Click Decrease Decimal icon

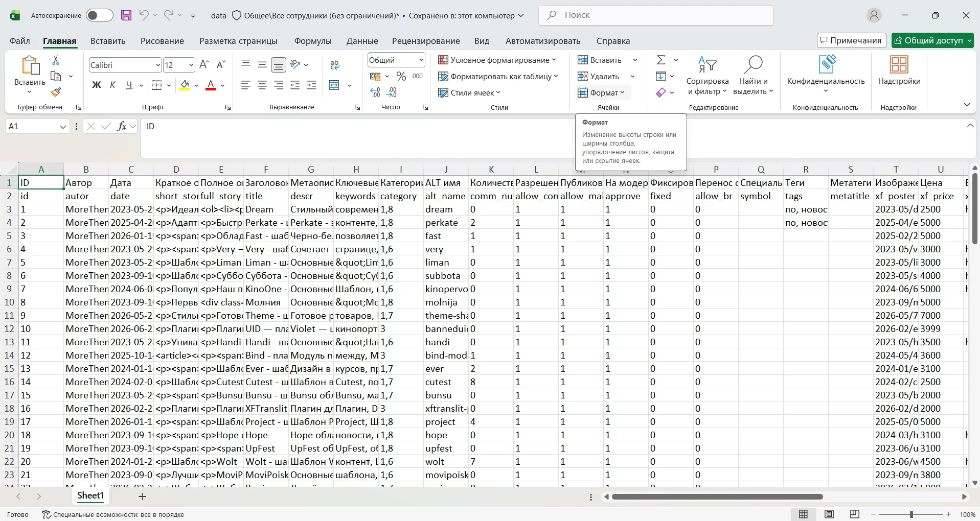click(x=392, y=92)
